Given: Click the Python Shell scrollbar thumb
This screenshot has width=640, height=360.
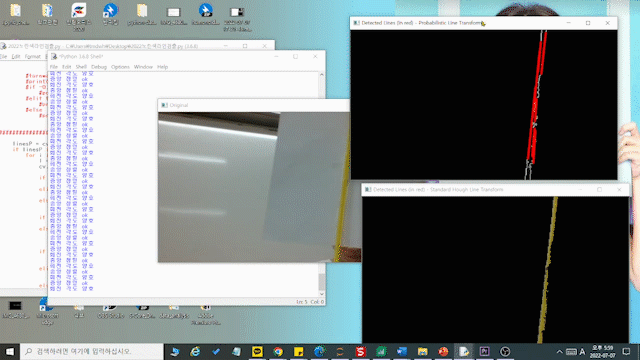Looking at the screenshot, I should pos(322,281).
